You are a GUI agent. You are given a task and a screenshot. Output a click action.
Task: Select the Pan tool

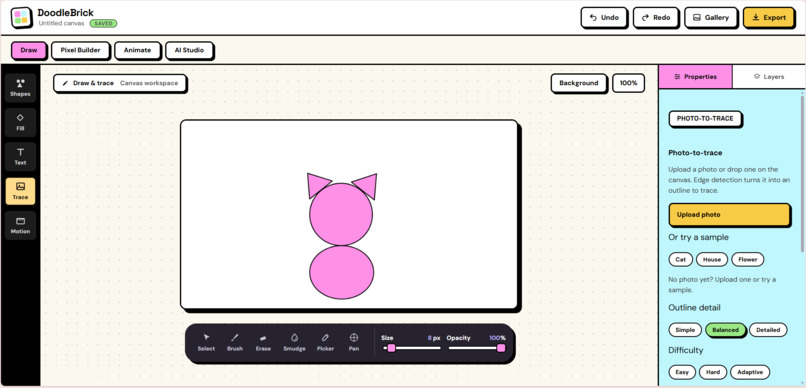click(x=354, y=342)
